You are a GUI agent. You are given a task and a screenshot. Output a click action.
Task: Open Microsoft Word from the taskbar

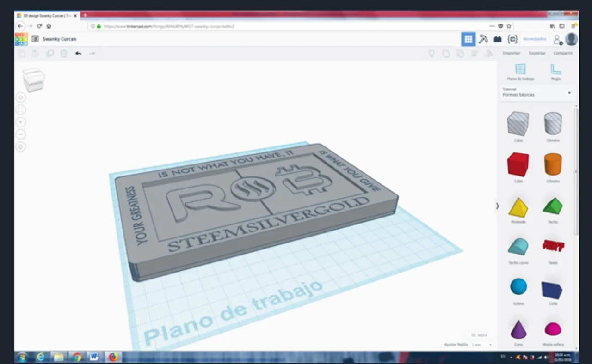pos(95,357)
